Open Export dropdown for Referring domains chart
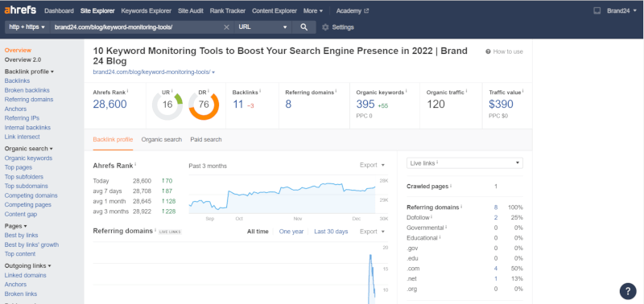 (x=372, y=232)
